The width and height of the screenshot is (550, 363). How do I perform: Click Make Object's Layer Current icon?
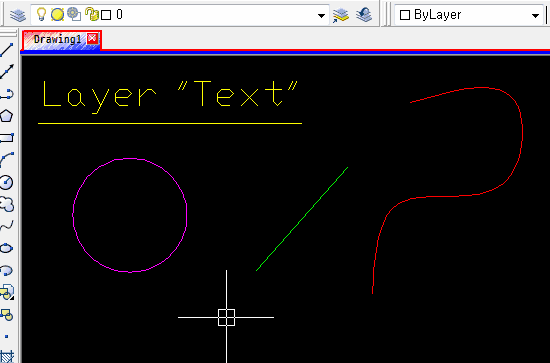[x=341, y=15]
